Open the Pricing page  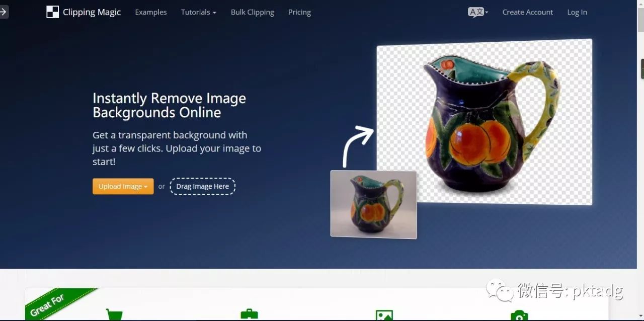point(299,12)
